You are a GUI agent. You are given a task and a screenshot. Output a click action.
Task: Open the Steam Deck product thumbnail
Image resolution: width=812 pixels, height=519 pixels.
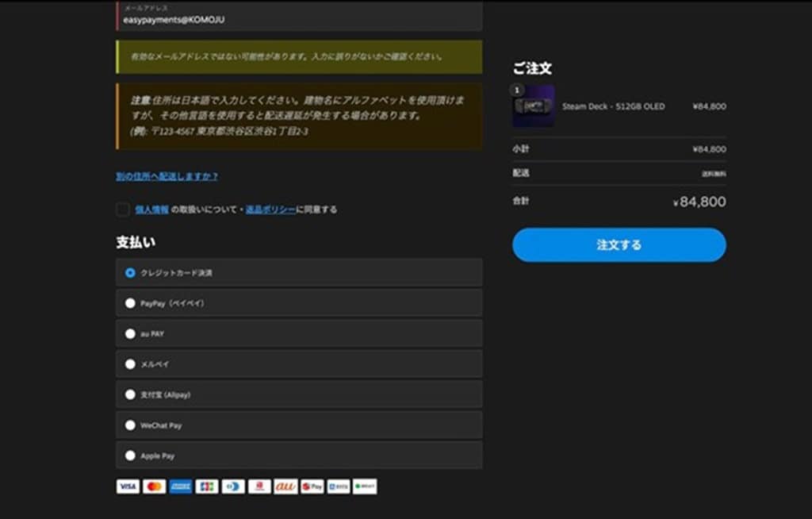(x=534, y=107)
